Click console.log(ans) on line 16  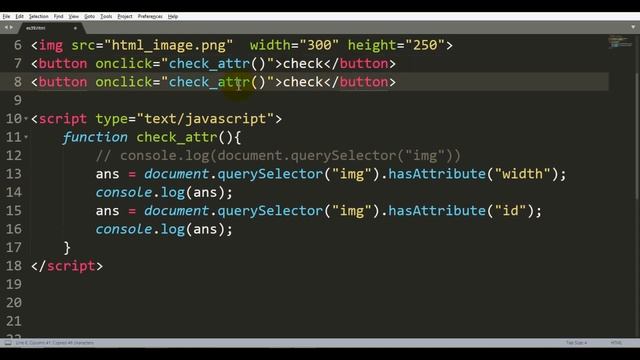click(x=164, y=229)
